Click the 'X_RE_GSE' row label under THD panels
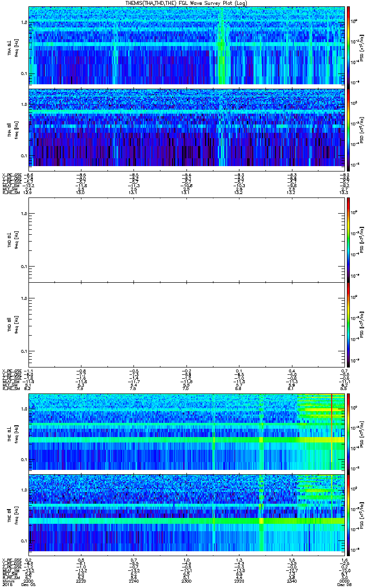Image resolution: width=368 pixels, height=588 pixels. (x=11, y=371)
